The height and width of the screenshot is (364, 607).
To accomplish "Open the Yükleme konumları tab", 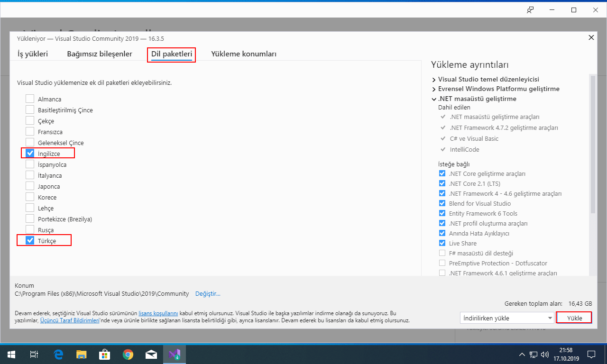I will click(244, 54).
